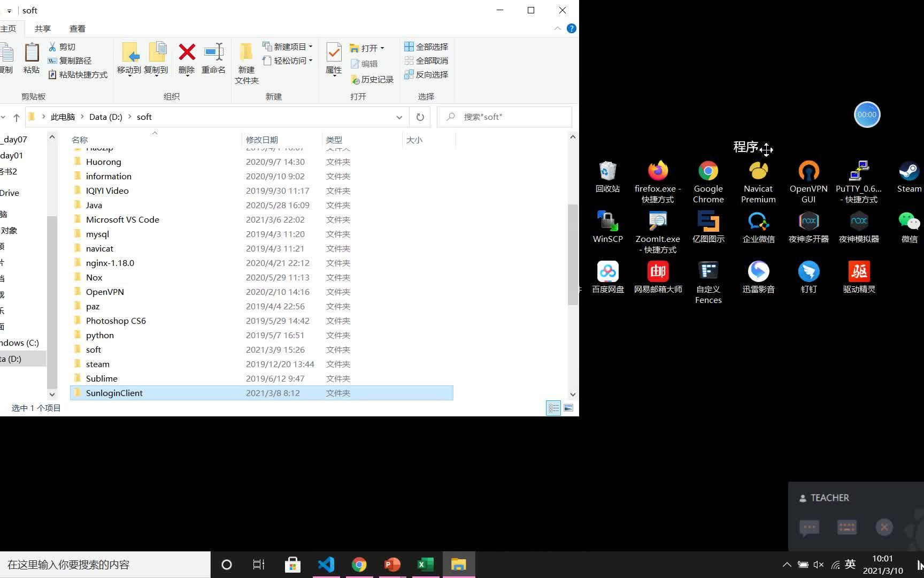Image resolution: width=924 pixels, height=578 pixels.
Task: Open Microsoft Store from taskbar
Action: (x=292, y=565)
